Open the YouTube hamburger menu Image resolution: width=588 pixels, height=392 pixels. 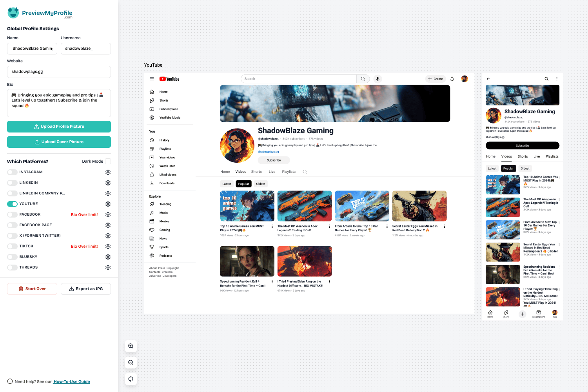tap(152, 79)
